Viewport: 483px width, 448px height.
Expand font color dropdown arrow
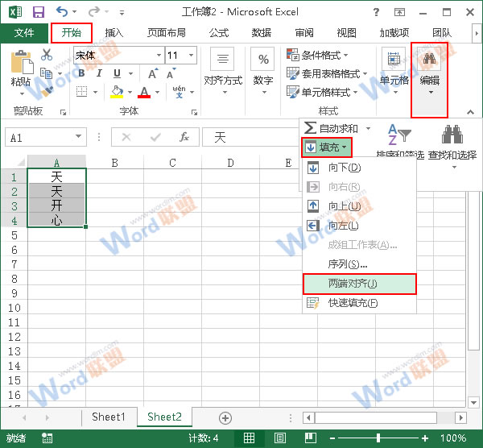coord(158,92)
